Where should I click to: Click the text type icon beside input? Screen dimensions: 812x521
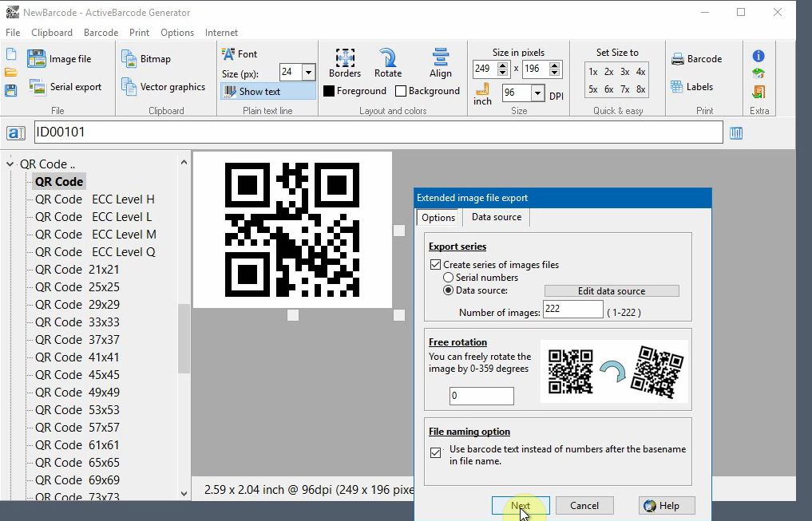tap(16, 133)
